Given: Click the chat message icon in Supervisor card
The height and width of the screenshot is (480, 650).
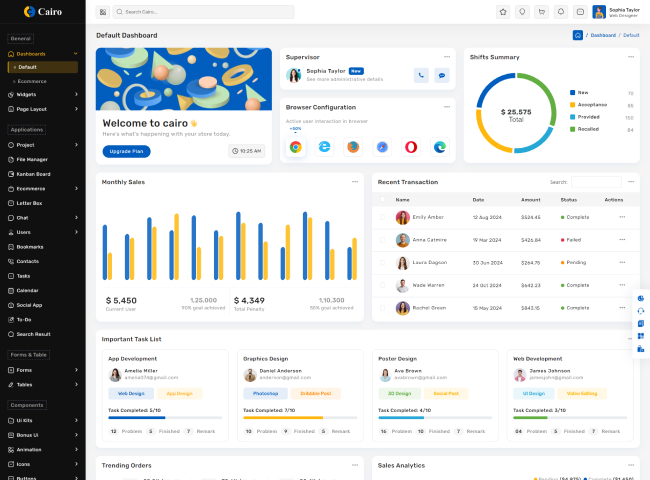Looking at the screenshot, I should tap(441, 75).
